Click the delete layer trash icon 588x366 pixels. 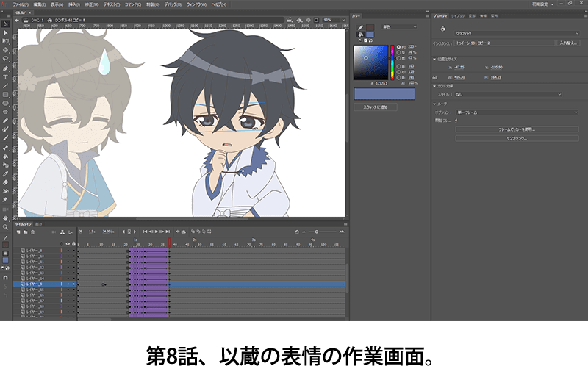point(32,232)
